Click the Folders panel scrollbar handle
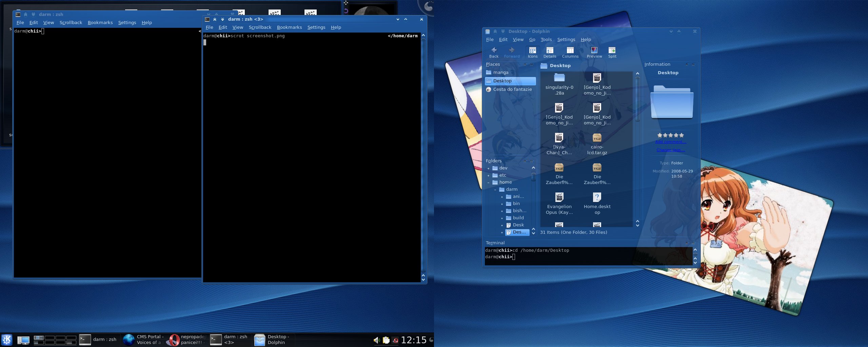The image size is (868, 347). click(533, 177)
